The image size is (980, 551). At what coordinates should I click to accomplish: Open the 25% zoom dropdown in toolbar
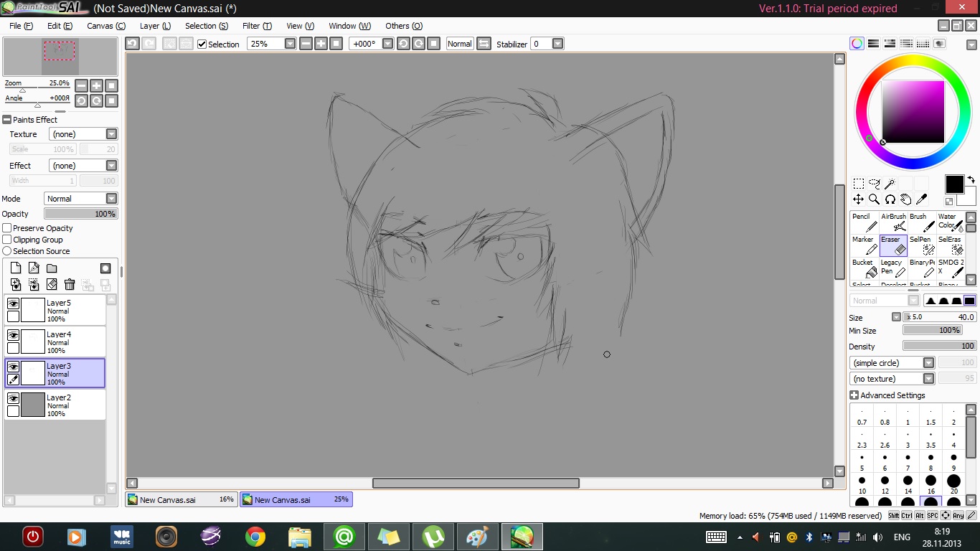[x=290, y=44]
